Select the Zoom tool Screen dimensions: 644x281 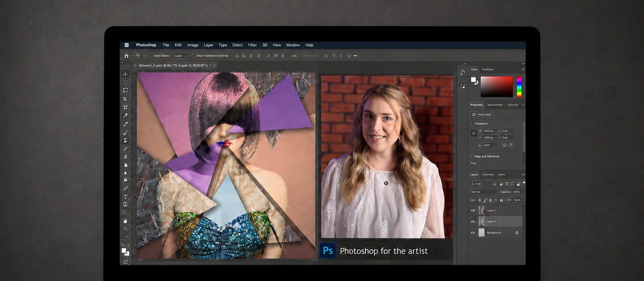(x=125, y=229)
